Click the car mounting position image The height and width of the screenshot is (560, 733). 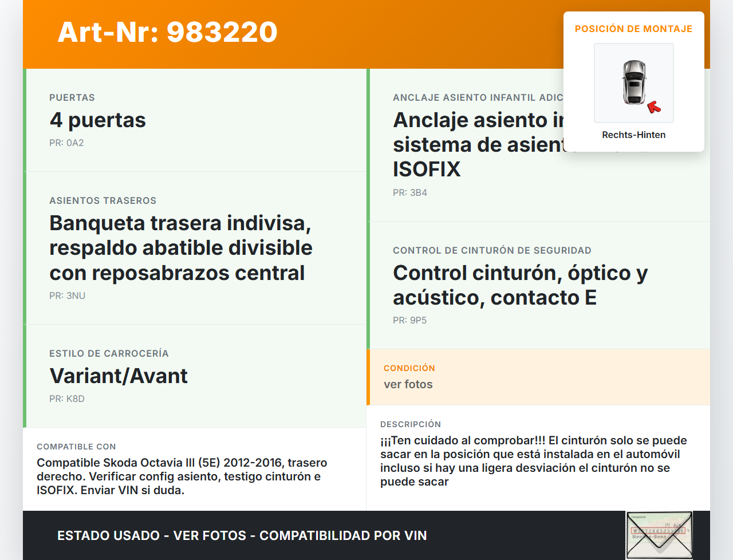[x=634, y=83]
